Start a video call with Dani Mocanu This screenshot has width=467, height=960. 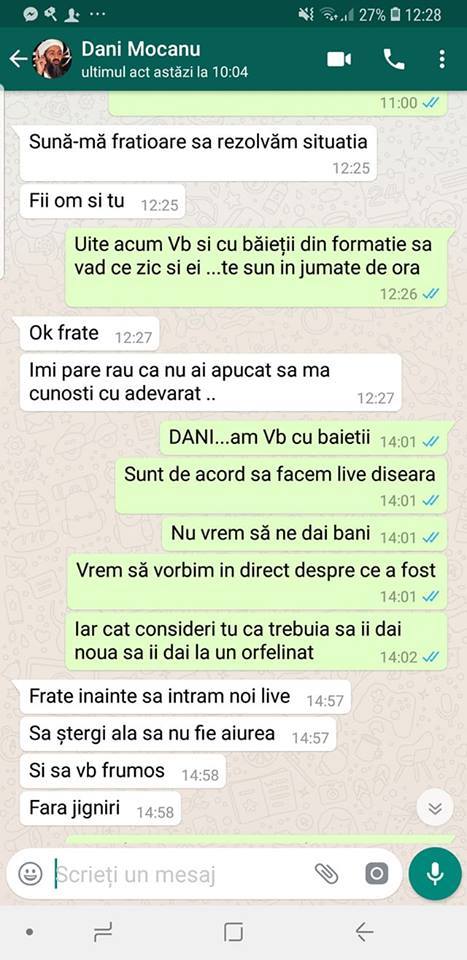pos(338,59)
